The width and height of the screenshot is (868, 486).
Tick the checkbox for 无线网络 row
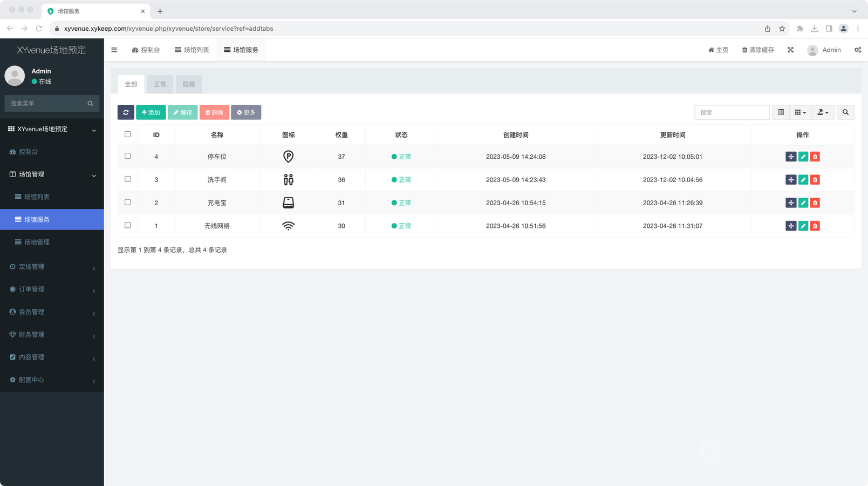pyautogui.click(x=128, y=225)
